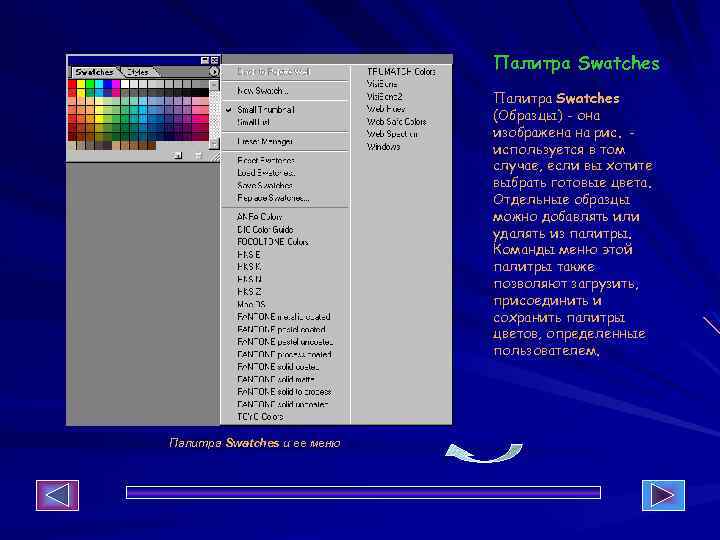720x540 pixels.
Task: Close the Swatches palette window
Action: click(214, 60)
